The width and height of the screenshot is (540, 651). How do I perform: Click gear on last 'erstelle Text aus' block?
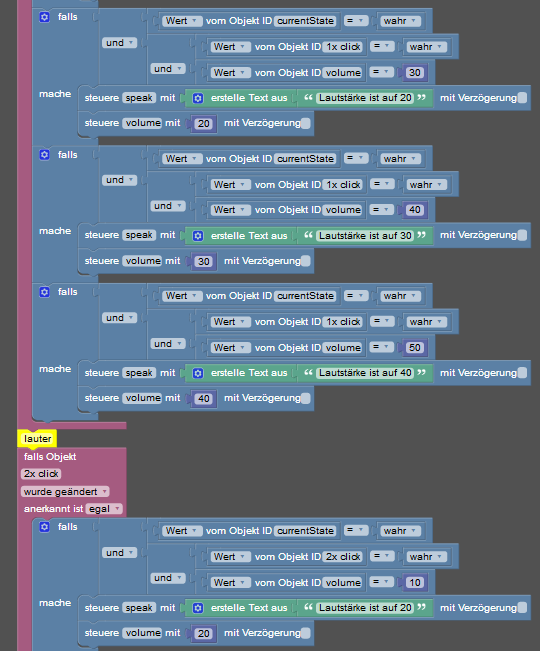pyautogui.click(x=198, y=608)
